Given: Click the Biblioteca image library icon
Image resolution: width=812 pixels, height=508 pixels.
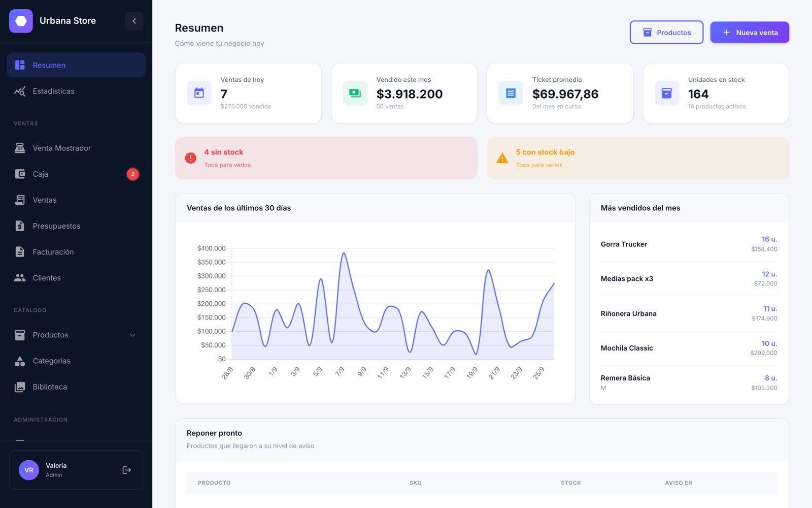Looking at the screenshot, I should pyautogui.click(x=20, y=387).
